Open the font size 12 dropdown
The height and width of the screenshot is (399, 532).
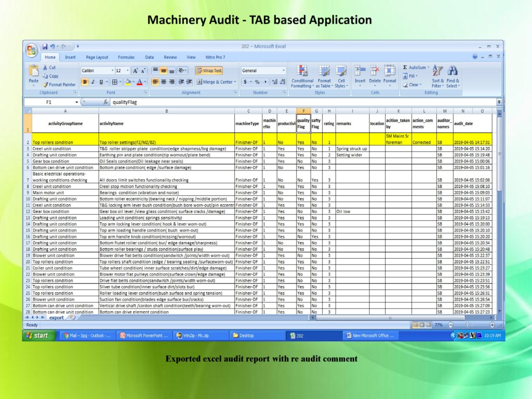(x=128, y=71)
